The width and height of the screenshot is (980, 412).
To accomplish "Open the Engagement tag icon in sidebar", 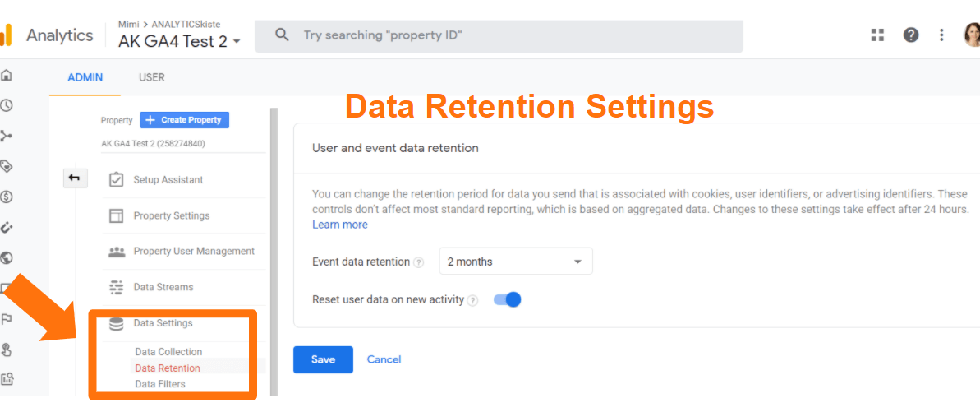I will click(7, 167).
